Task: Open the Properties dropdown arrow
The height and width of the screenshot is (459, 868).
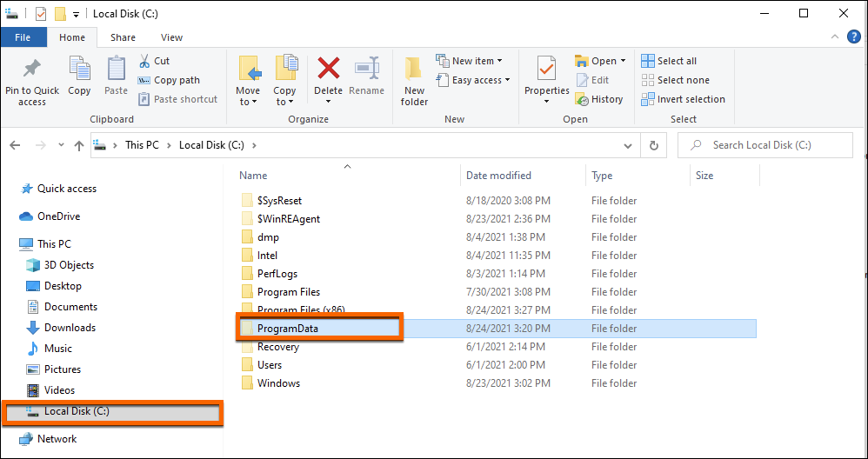Action: point(547,101)
